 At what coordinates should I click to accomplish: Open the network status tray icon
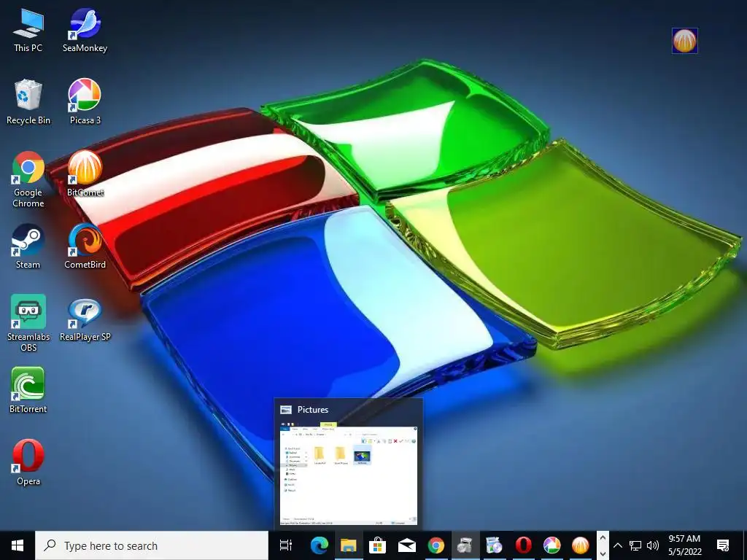coord(635,545)
